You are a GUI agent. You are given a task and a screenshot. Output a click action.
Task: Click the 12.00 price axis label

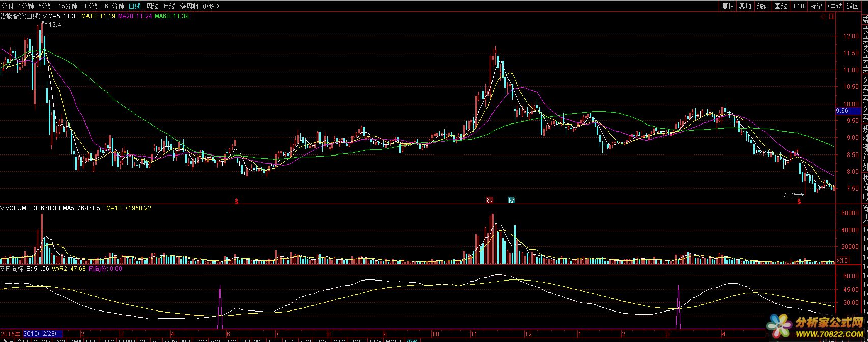851,36
